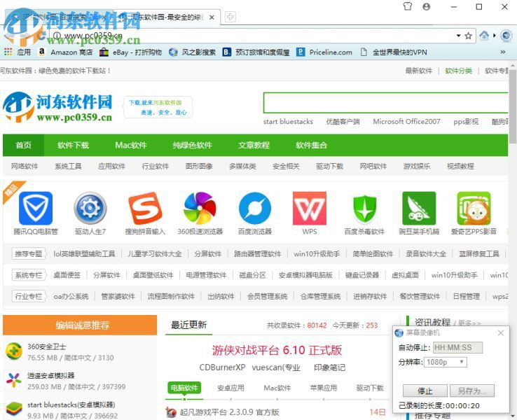Click the 河东软件园 site logo
The height and width of the screenshot is (420, 517).
tap(57, 107)
